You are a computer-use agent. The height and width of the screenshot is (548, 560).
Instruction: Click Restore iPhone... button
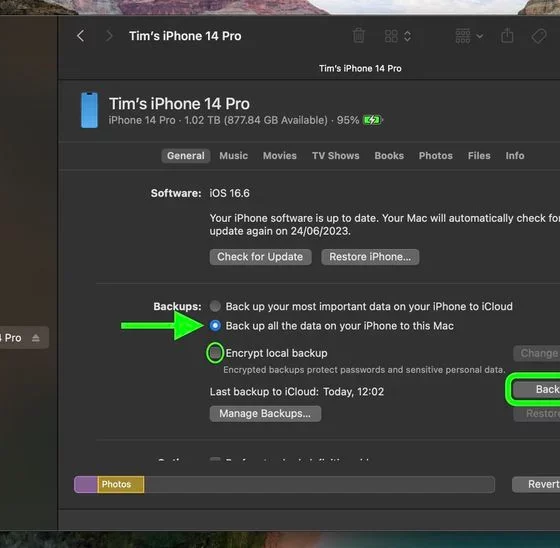[x=370, y=257]
